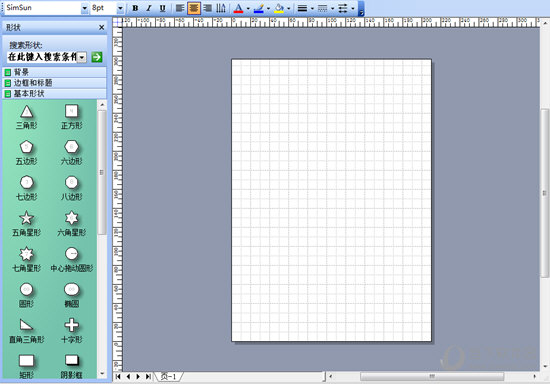This screenshot has width=550, height=384.
Task: Click the line pattern icon
Action: tap(322, 8)
